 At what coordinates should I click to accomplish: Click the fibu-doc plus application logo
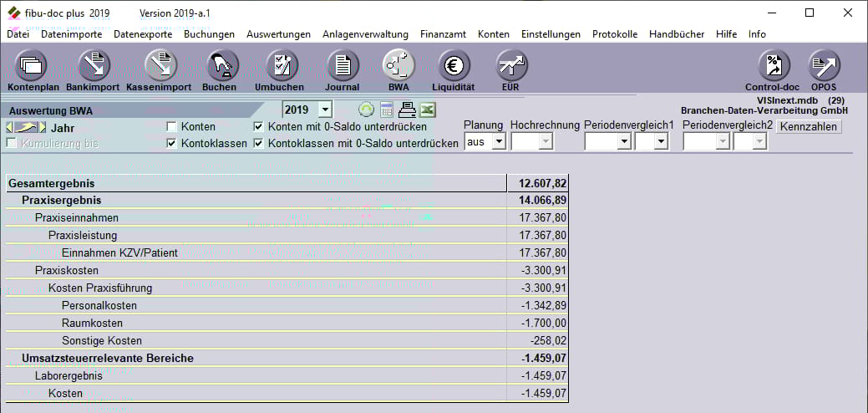click(14, 13)
